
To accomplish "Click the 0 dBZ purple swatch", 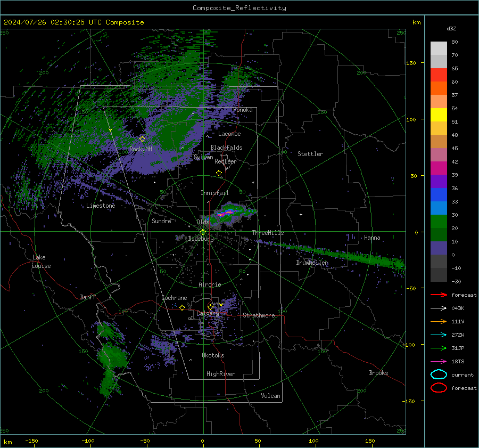I will pos(439,248).
